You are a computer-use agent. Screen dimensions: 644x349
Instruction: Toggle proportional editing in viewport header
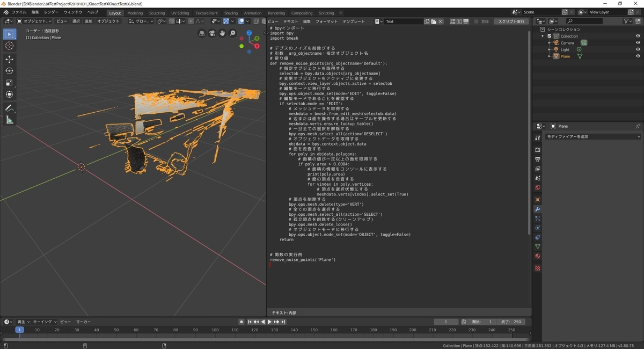191,21
